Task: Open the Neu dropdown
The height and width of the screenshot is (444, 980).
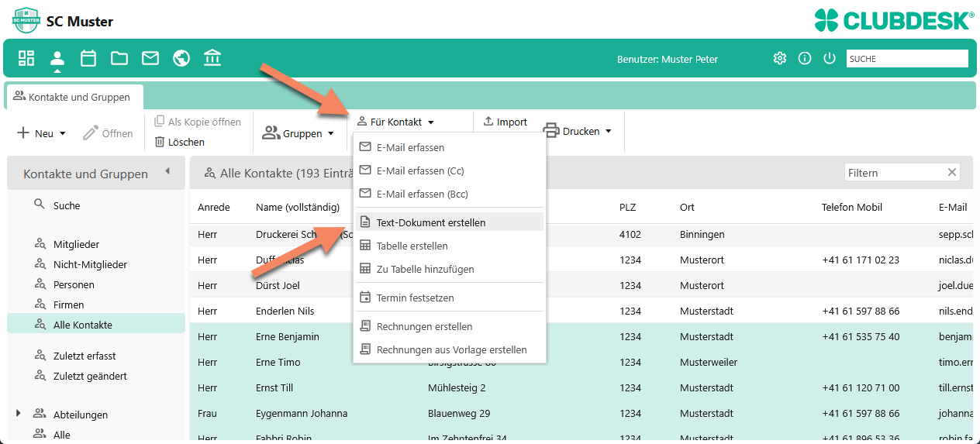Action: point(41,133)
